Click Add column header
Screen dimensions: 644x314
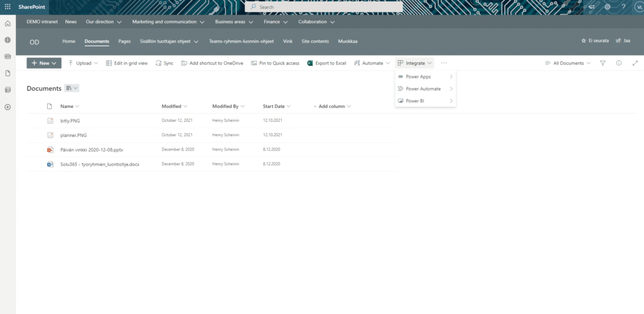tap(332, 106)
